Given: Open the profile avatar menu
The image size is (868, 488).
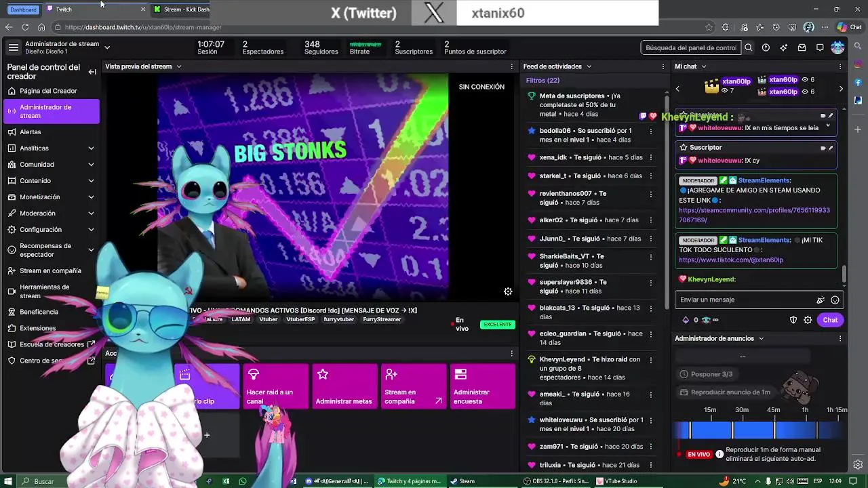Looking at the screenshot, I should (838, 47).
